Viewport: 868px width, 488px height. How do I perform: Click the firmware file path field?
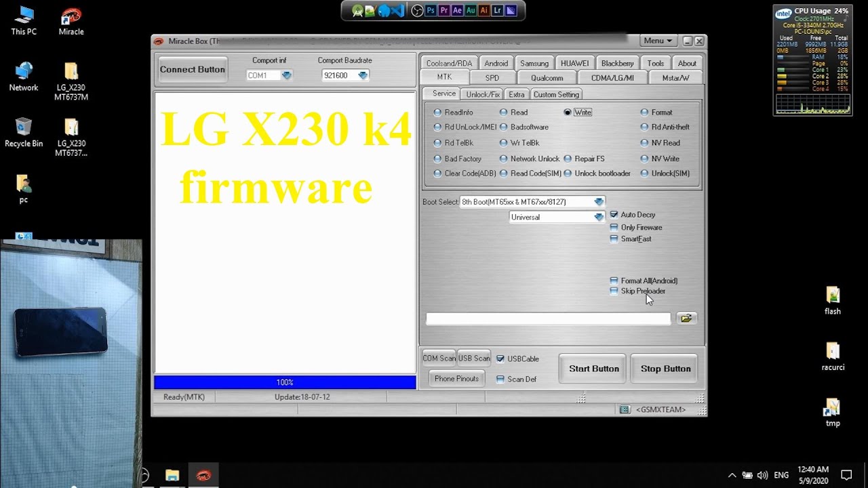click(x=548, y=319)
